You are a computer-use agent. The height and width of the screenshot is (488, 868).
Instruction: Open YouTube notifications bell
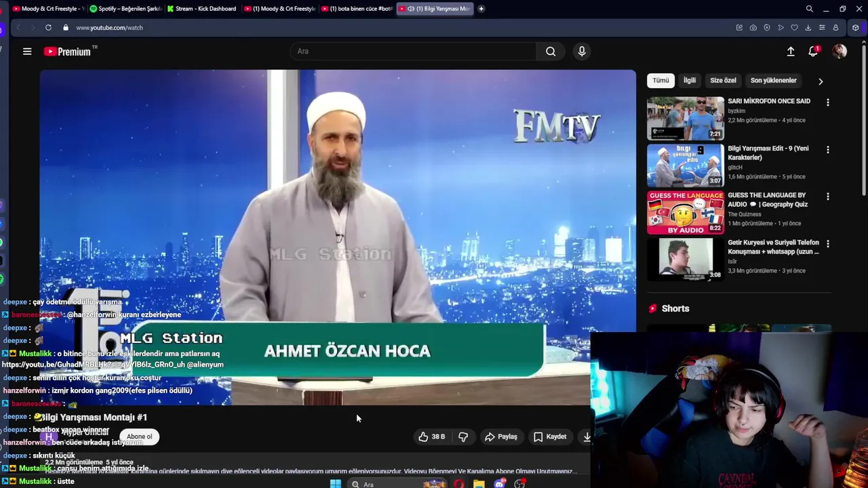point(813,52)
